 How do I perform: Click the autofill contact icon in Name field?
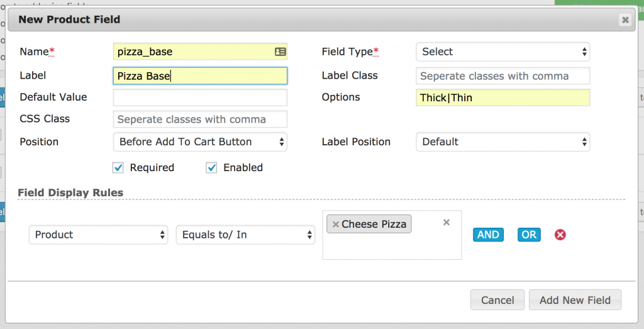click(x=280, y=52)
